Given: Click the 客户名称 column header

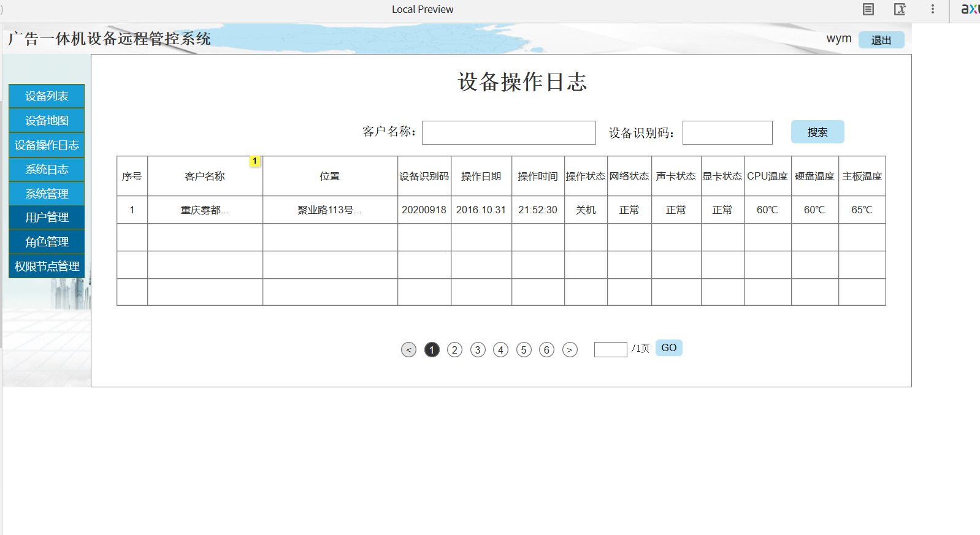Looking at the screenshot, I should [x=205, y=176].
